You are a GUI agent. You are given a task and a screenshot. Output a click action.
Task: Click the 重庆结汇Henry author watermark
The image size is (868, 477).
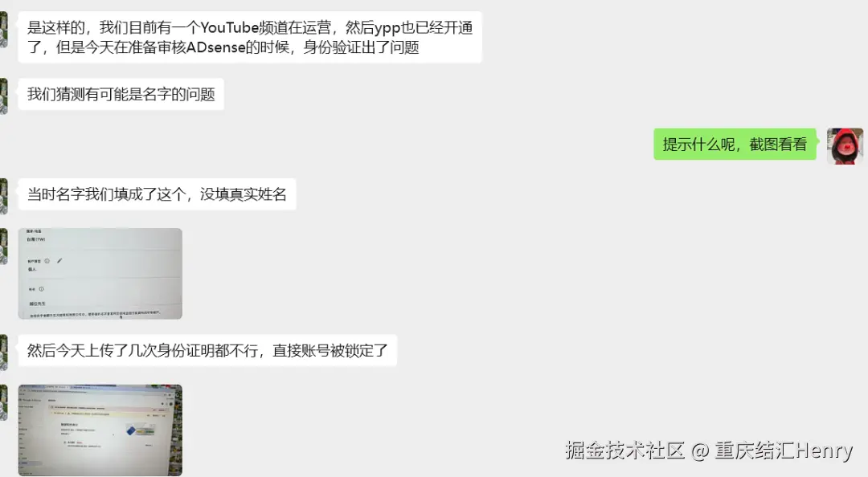[x=784, y=450]
